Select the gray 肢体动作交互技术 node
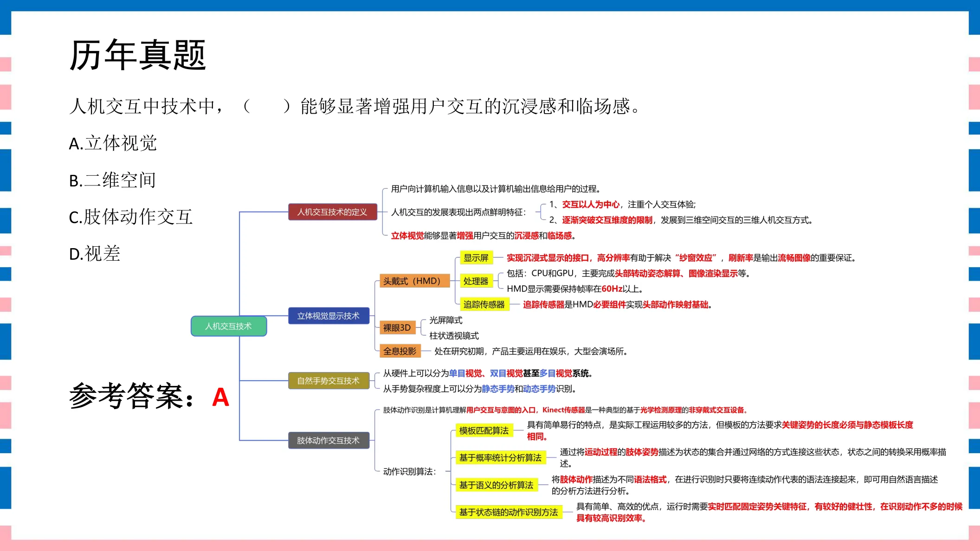The image size is (980, 551). pos(329,440)
